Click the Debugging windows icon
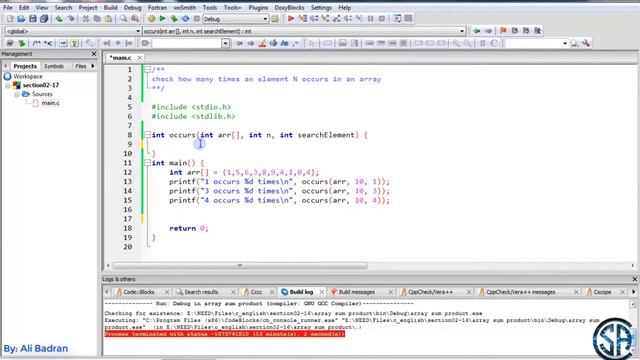640x360 pixels. (397, 19)
